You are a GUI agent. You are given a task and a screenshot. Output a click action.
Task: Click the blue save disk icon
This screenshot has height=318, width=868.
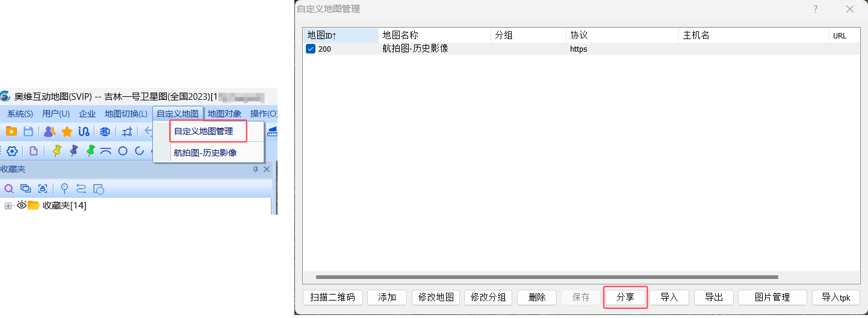pyautogui.click(x=28, y=132)
